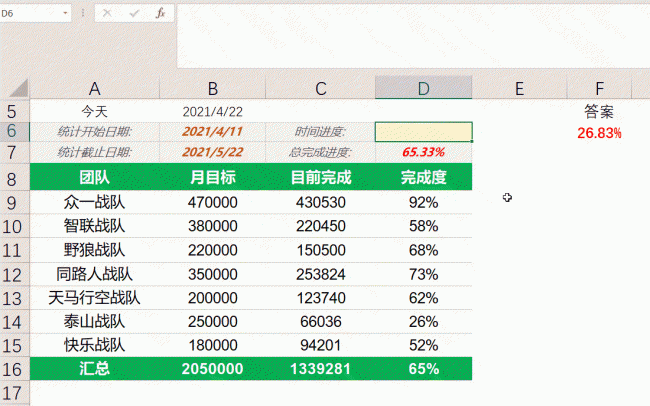
Task: Select column A header
Action: [x=95, y=88]
